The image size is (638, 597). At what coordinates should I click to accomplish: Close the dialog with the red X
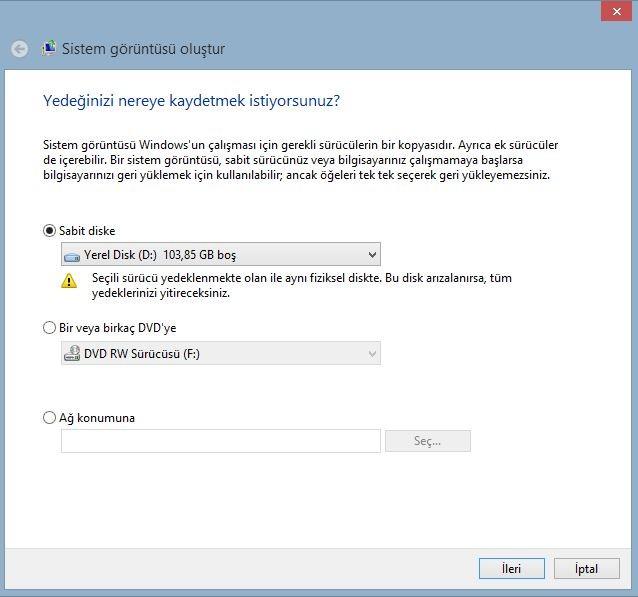pos(616,11)
